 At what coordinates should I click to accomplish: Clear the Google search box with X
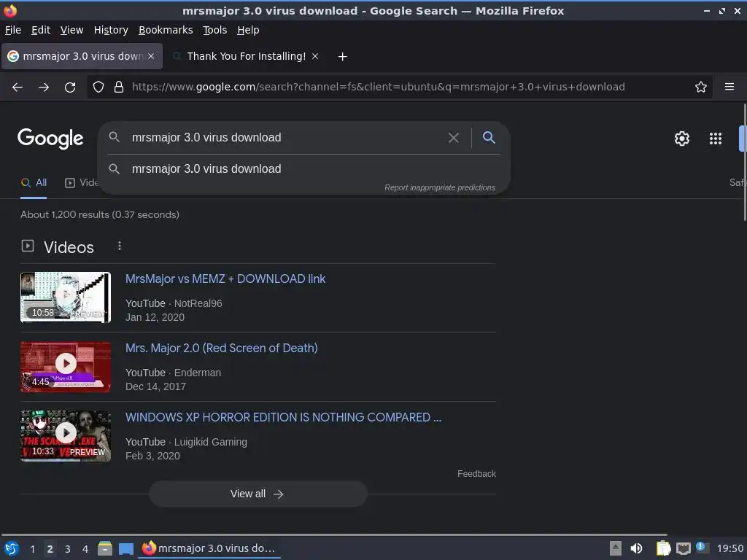click(x=454, y=138)
